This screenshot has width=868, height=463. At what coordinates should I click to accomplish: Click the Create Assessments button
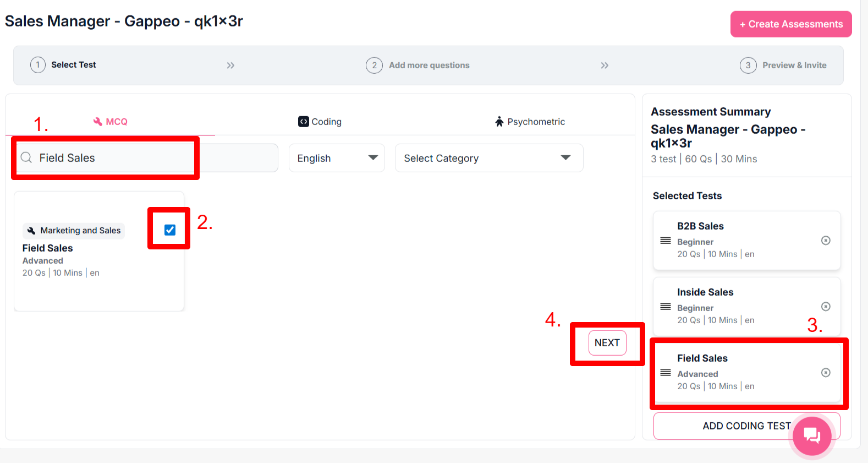790,24
